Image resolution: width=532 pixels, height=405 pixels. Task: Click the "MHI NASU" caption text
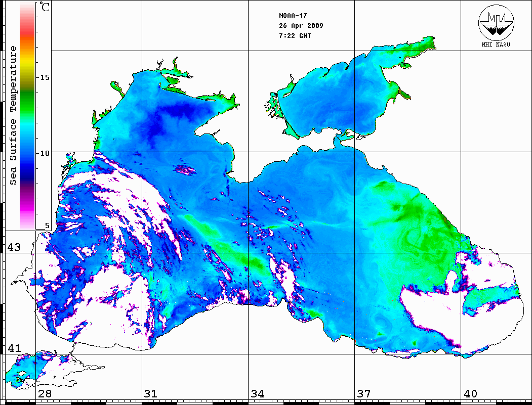[x=496, y=44]
